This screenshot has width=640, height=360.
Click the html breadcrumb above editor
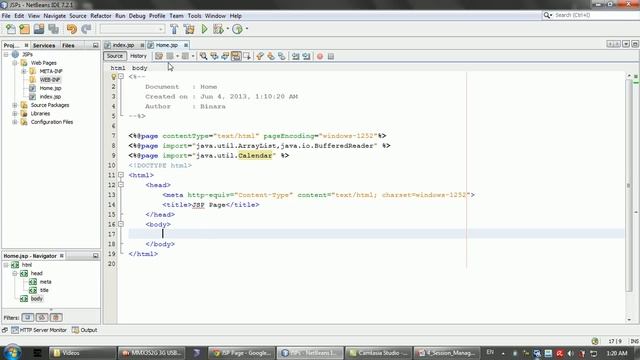118,68
